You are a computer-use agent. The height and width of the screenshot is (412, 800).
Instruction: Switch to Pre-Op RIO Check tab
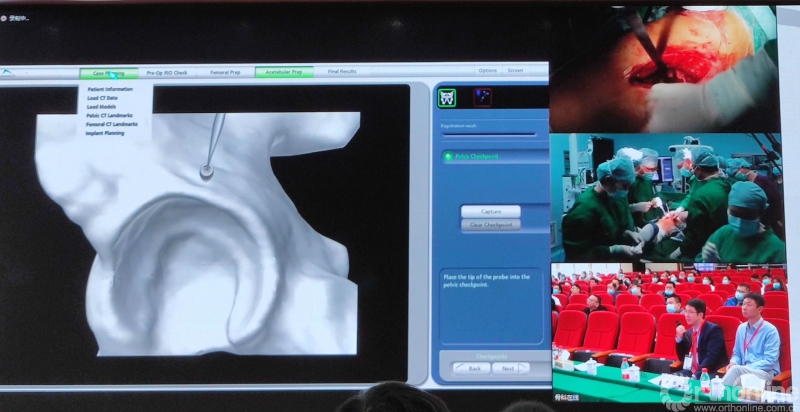click(x=167, y=72)
